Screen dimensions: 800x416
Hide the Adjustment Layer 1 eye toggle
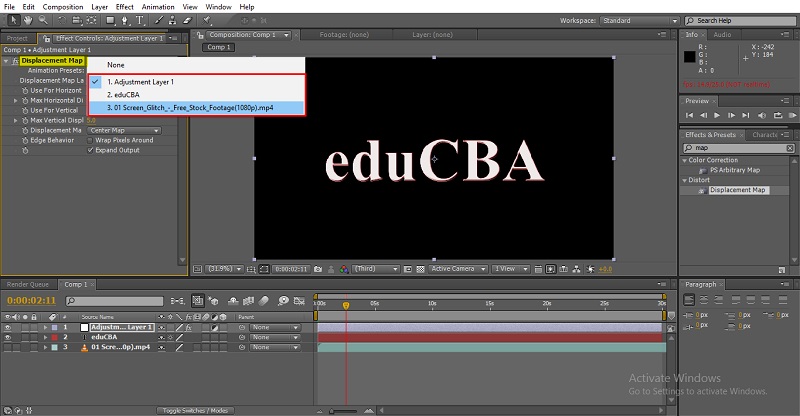tap(7, 328)
